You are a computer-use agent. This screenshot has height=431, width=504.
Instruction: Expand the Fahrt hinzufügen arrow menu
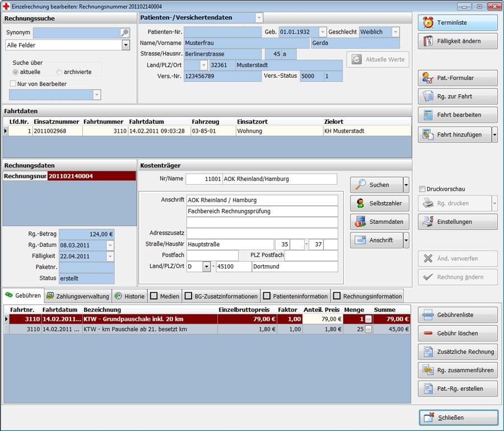coord(494,135)
